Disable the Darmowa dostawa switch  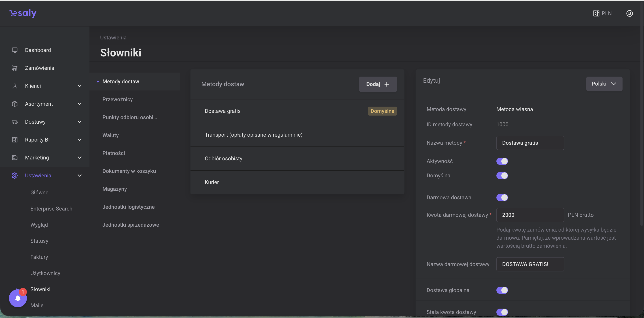[x=502, y=197]
